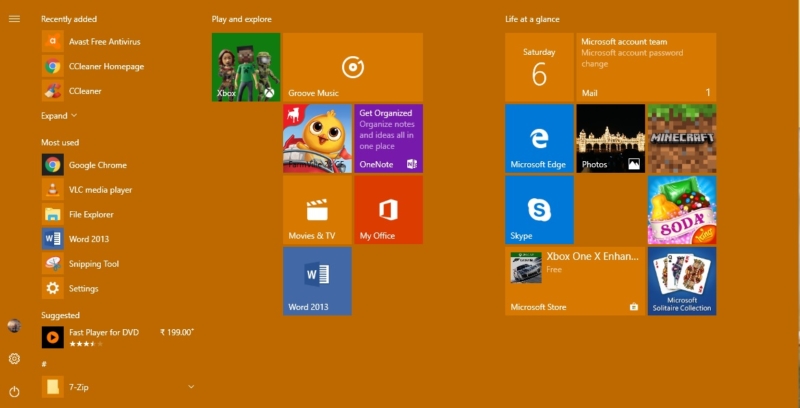This screenshot has width=800, height=408.
Task: Launch My Office tile
Action: click(x=388, y=210)
